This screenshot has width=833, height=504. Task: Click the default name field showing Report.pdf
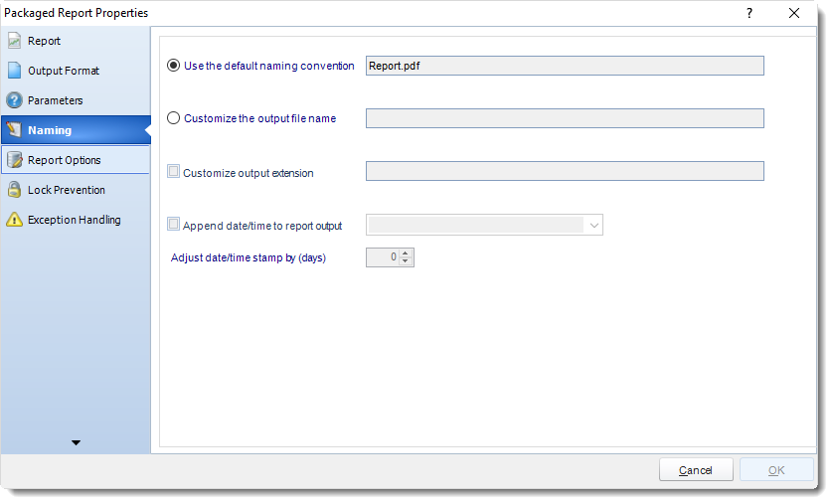click(x=565, y=66)
